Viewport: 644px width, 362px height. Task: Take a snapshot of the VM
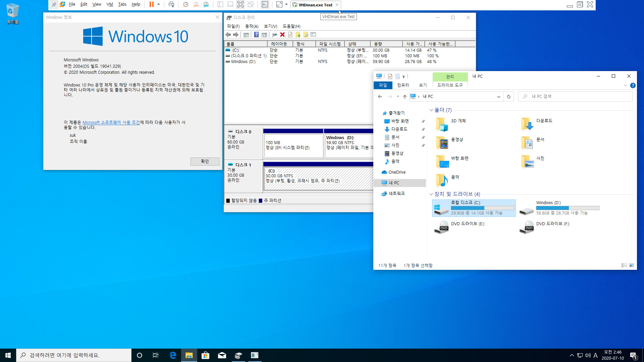pyautogui.click(x=186, y=4)
